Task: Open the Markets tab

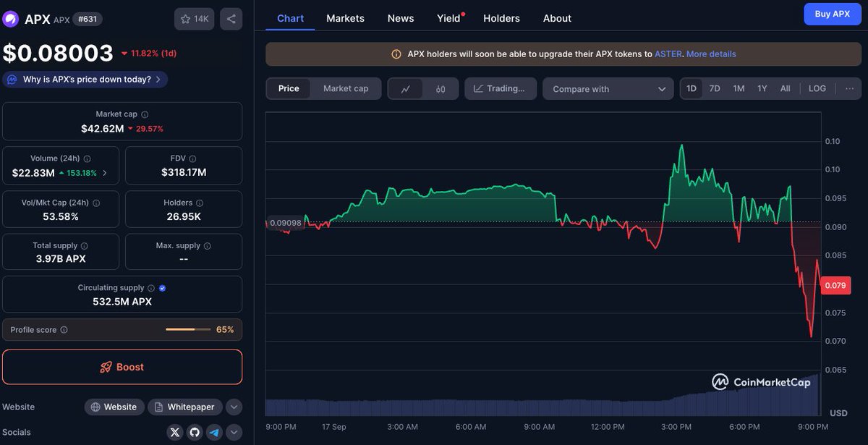Action: coord(345,18)
